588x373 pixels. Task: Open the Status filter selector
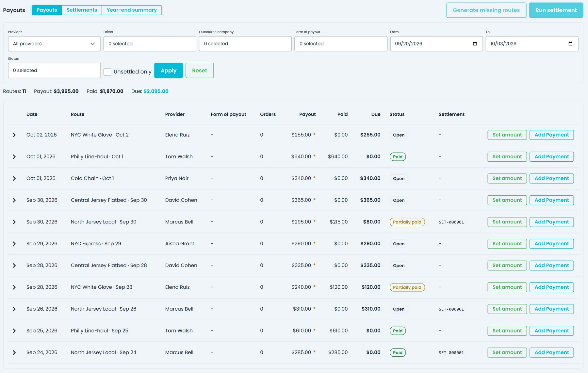[x=54, y=71]
